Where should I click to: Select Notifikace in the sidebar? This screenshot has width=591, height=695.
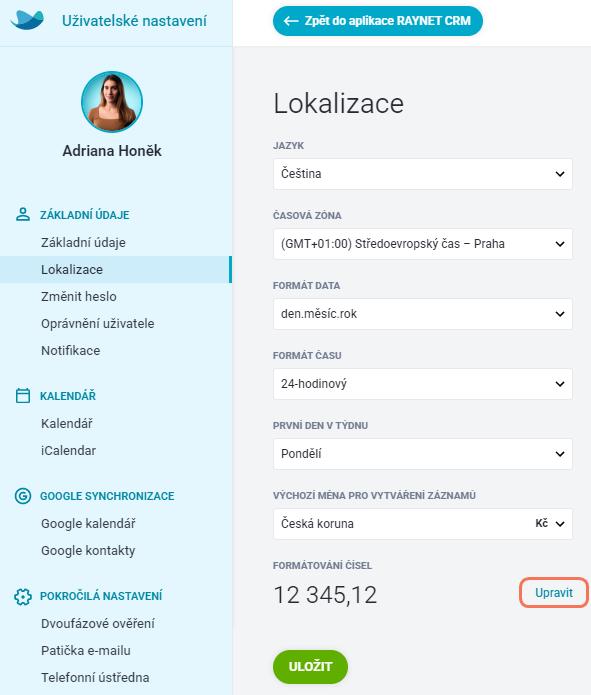[x=70, y=351]
